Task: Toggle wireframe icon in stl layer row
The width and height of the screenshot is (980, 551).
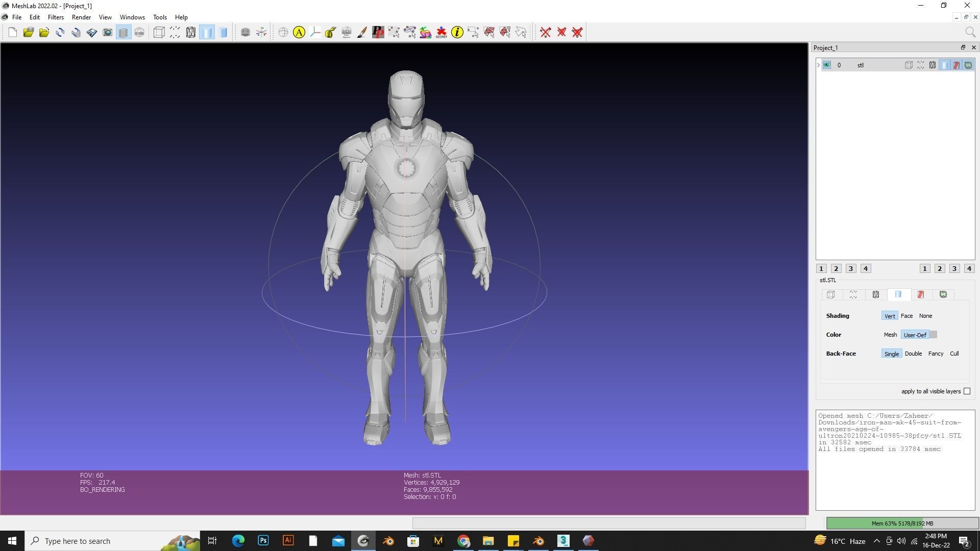Action: click(x=933, y=65)
